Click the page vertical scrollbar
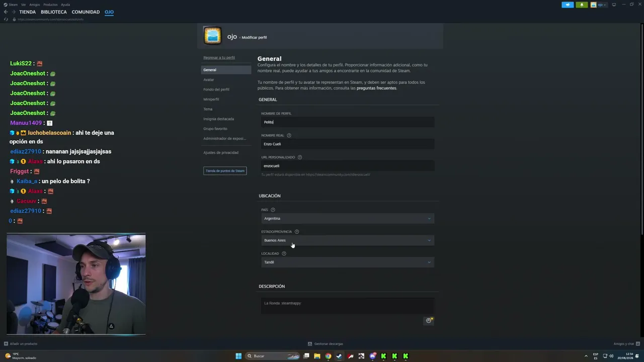 pyautogui.click(x=642, y=128)
